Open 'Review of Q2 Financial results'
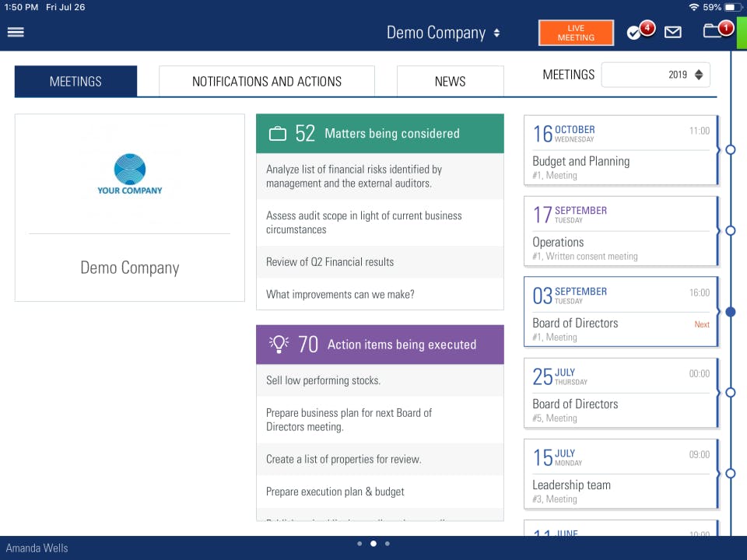 [380, 262]
